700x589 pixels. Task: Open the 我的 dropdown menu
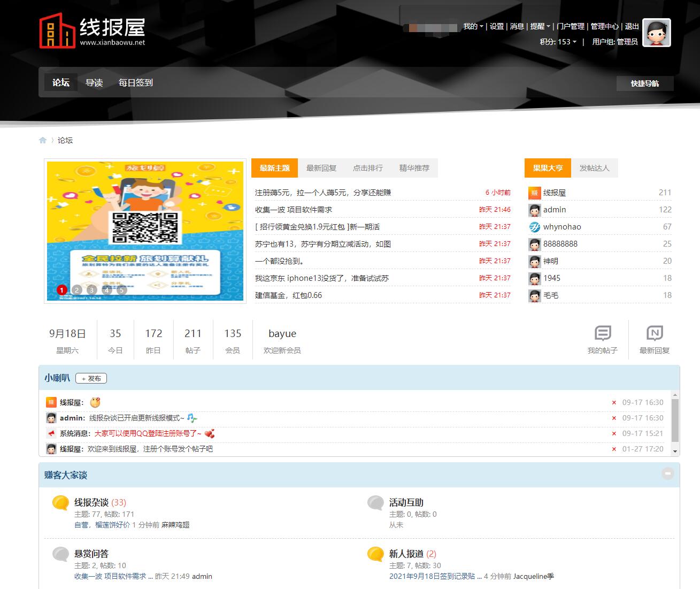[x=472, y=26]
